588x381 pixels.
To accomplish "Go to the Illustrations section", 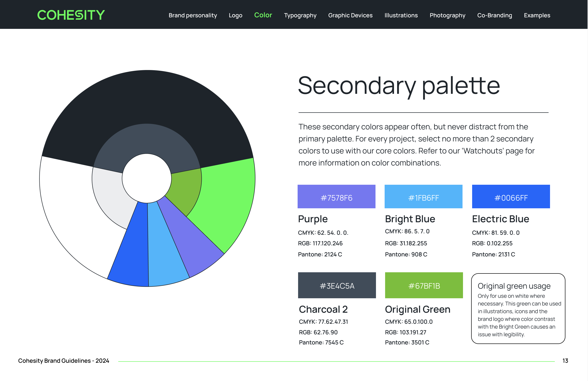I will point(401,15).
